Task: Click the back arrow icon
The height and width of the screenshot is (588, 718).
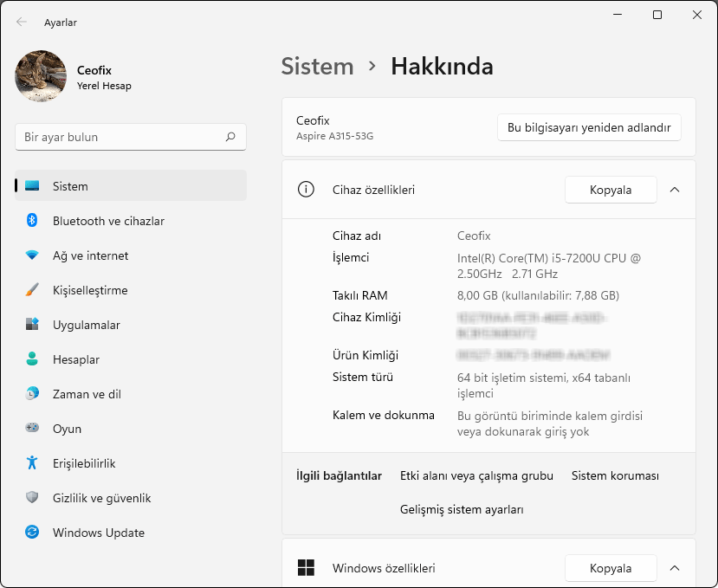Action: (x=22, y=22)
